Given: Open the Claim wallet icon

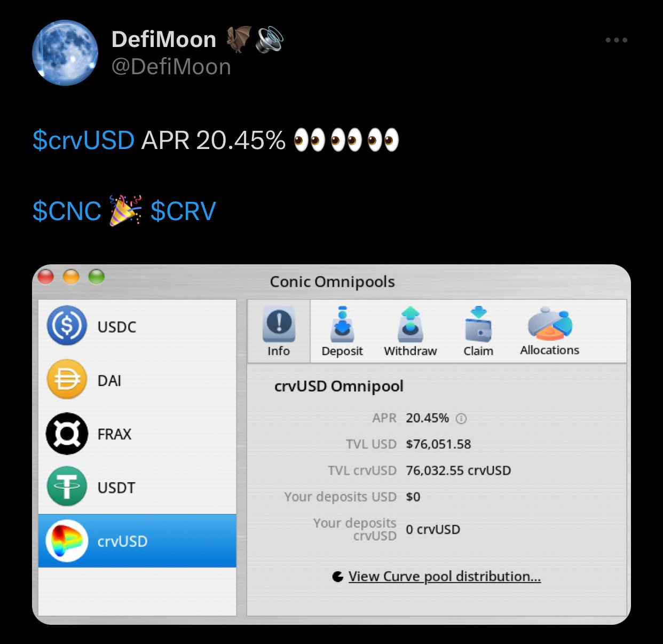Looking at the screenshot, I should coord(478,324).
